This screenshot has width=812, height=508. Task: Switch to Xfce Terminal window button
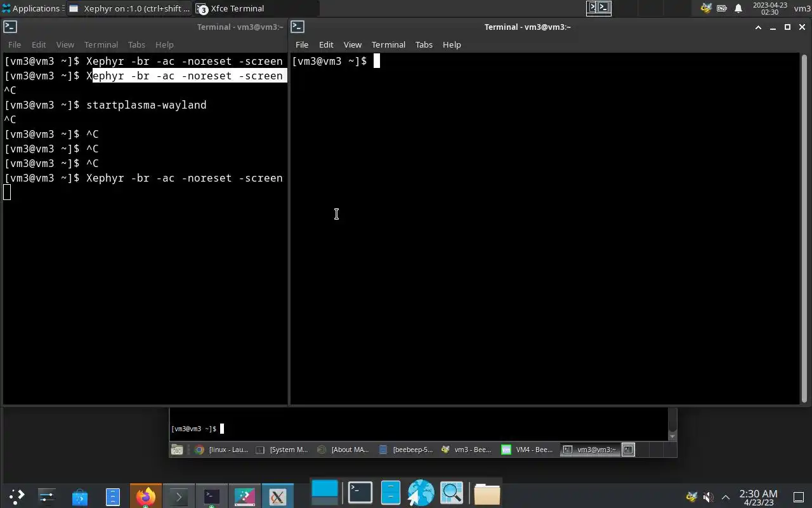(x=256, y=8)
